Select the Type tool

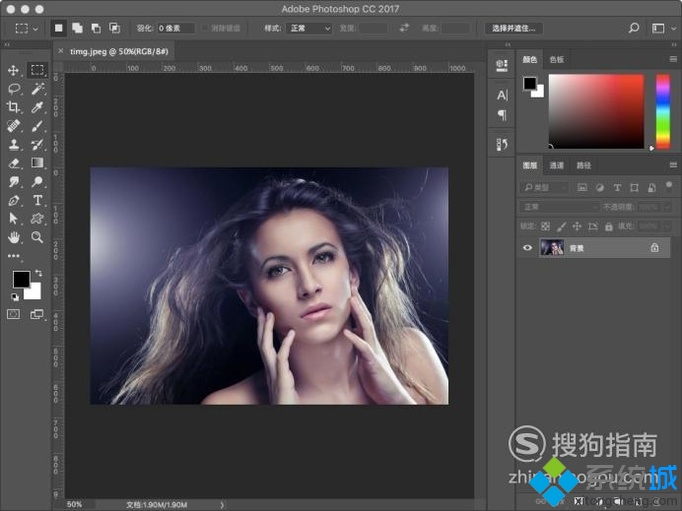(37, 200)
